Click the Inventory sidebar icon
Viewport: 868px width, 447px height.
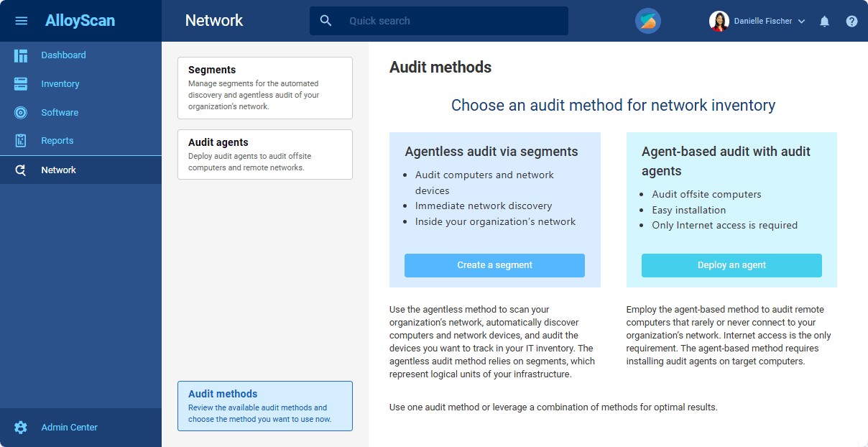[21, 84]
